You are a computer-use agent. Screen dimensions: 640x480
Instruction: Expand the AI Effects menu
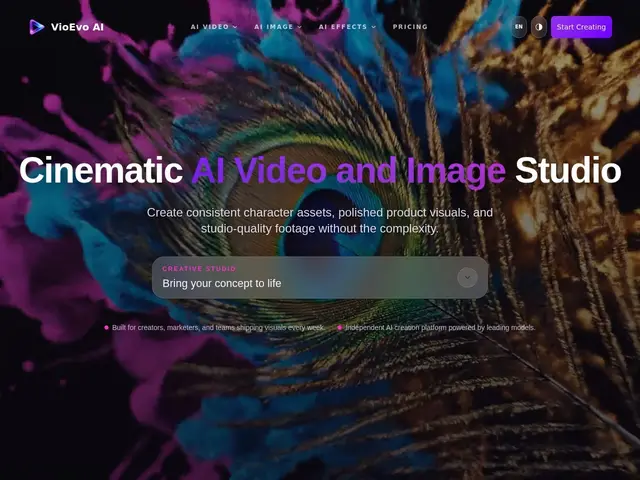pos(347,27)
